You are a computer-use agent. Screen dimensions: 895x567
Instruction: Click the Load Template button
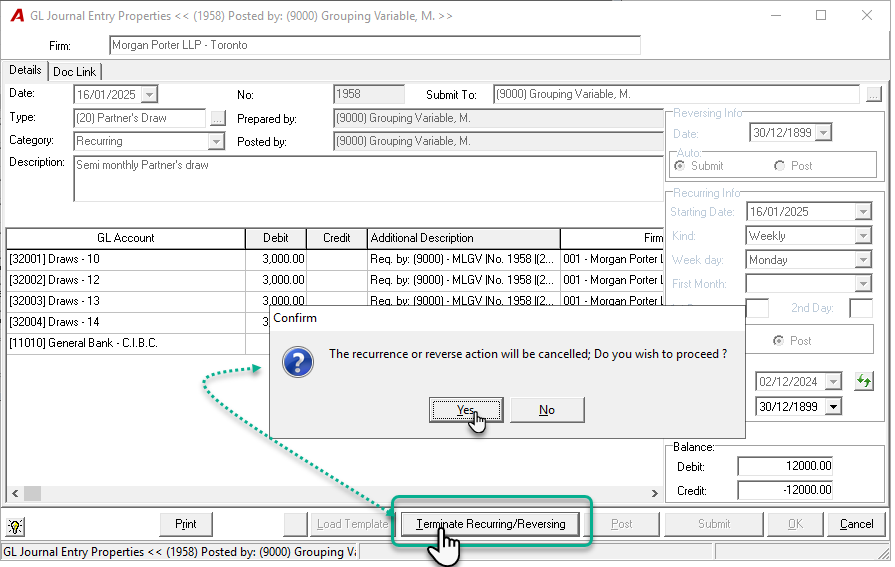[x=352, y=524]
